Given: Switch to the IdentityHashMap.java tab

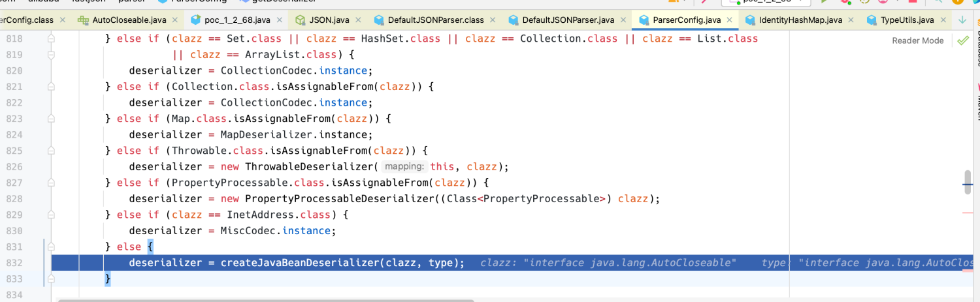Looking at the screenshot, I should 800,20.
